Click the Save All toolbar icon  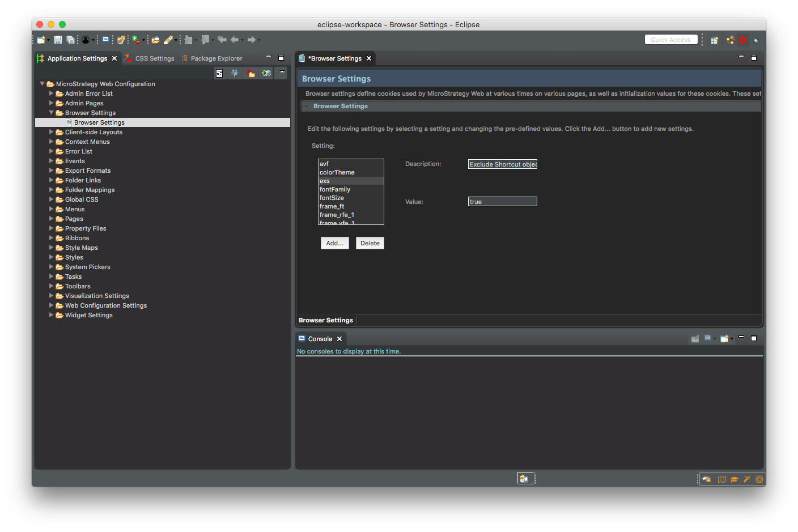(70, 40)
